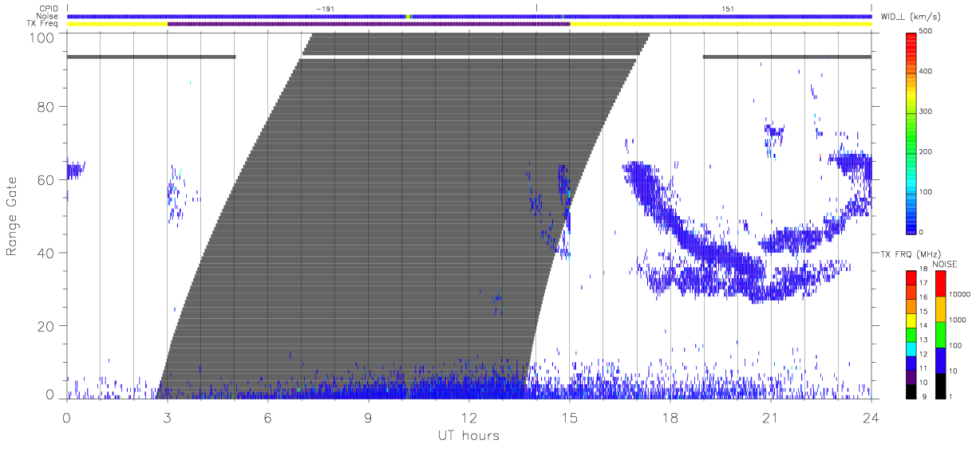The image size is (980, 452).
Task: Select green 13–14 MHz swatch in TX FRQ legend
Action: pos(911,333)
